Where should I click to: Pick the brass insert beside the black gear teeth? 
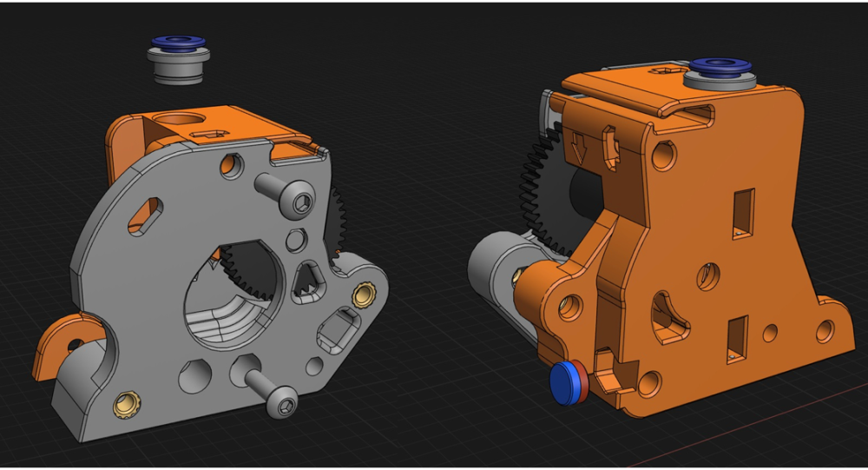pyautogui.click(x=363, y=295)
